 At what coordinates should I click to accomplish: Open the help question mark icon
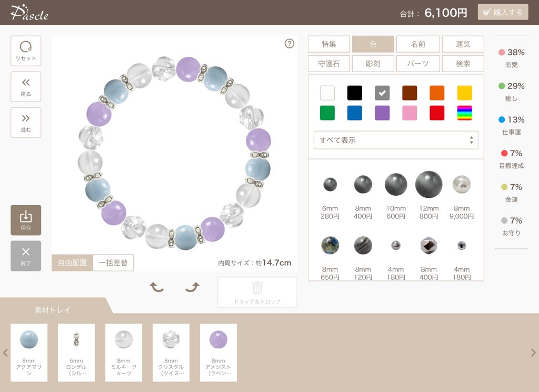pos(290,44)
